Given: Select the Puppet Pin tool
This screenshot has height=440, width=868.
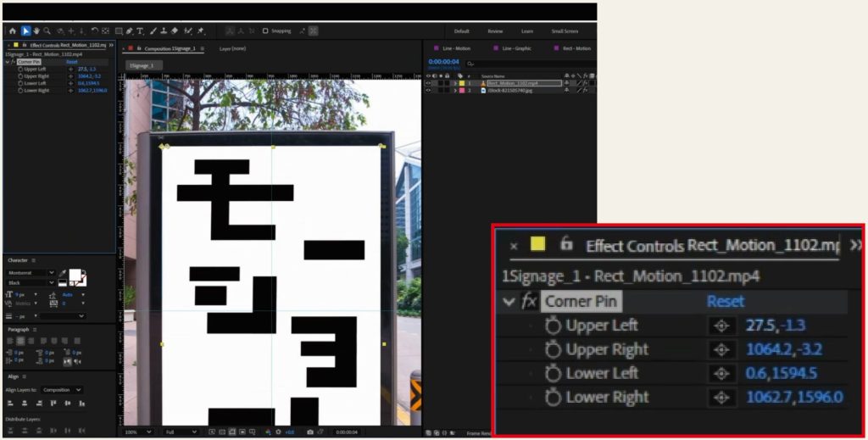Looking at the screenshot, I should (x=201, y=31).
